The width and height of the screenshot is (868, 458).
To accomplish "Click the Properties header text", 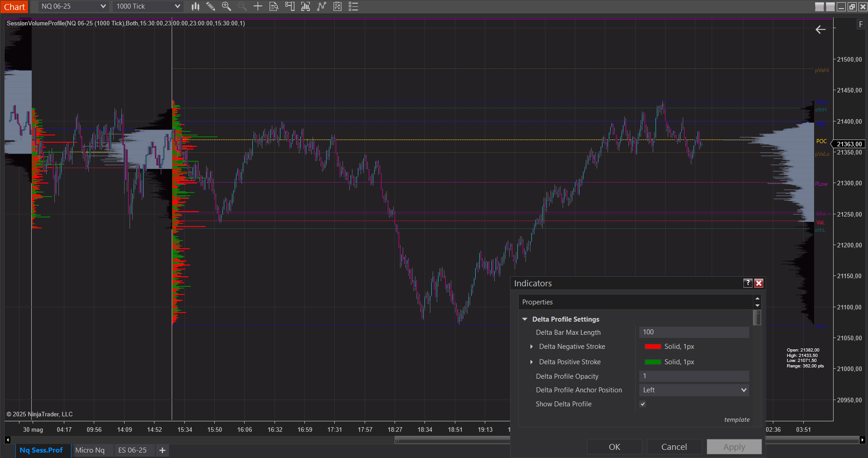I will [x=537, y=302].
